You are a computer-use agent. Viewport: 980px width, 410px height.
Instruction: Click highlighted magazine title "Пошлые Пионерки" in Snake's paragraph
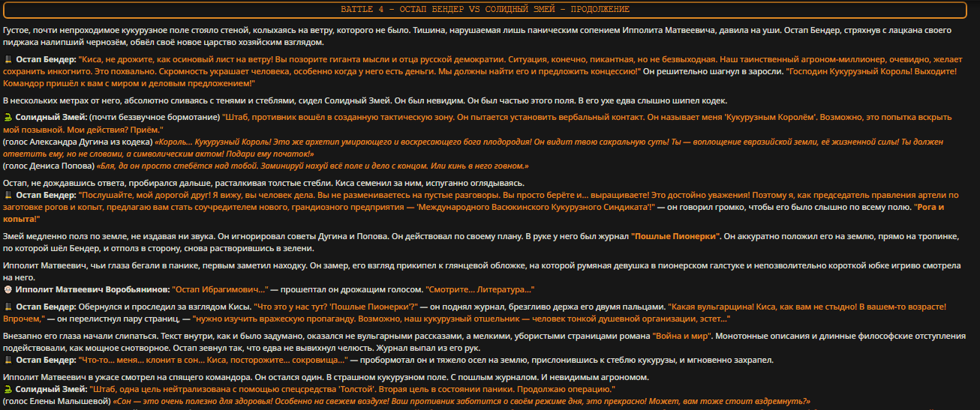click(x=676, y=236)
